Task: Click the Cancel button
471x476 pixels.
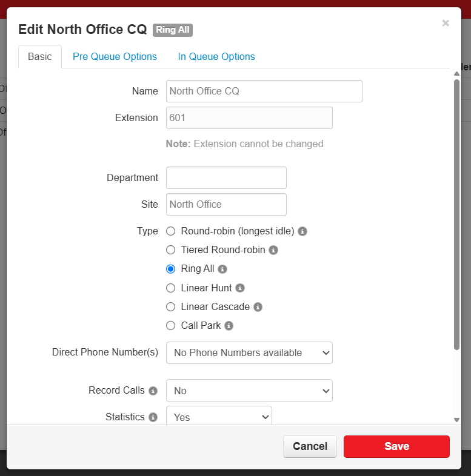Action: 310,446
